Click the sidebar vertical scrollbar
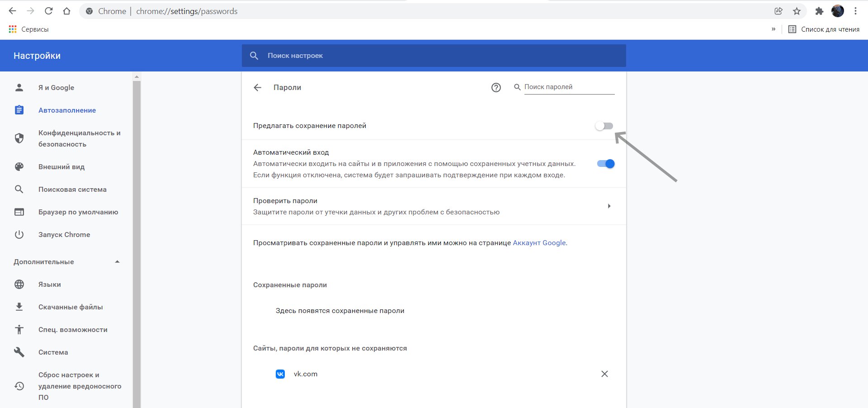Image resolution: width=868 pixels, height=408 pixels. [x=137, y=244]
